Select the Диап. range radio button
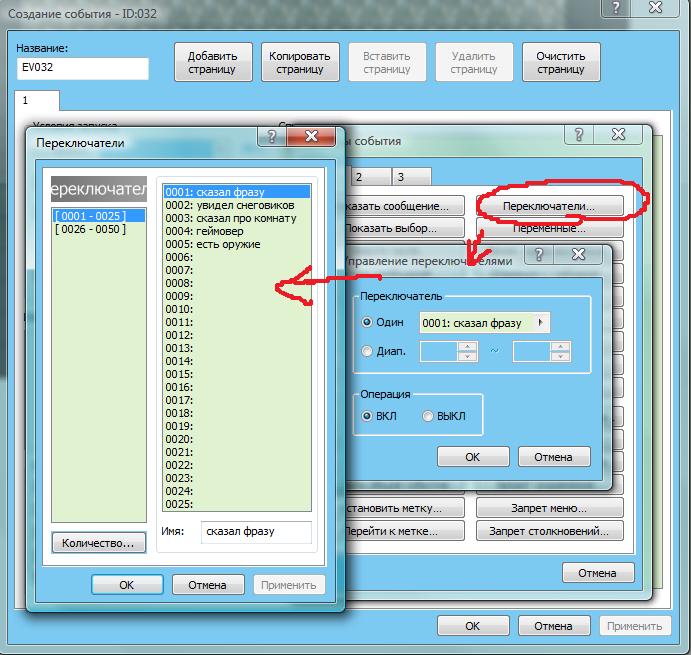The width and height of the screenshot is (691, 655). 368,351
